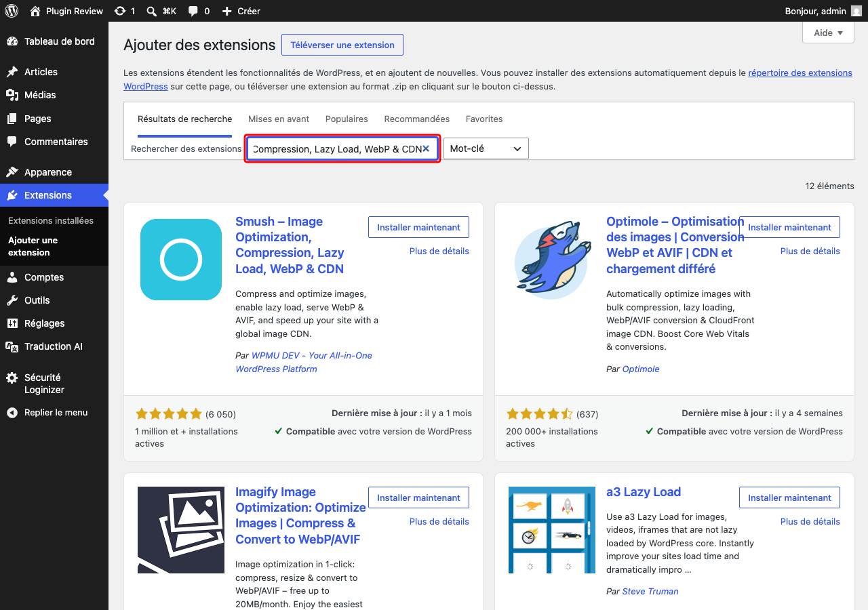Click the Traduction AI translate icon
Screen dimensions: 868x610
point(12,346)
